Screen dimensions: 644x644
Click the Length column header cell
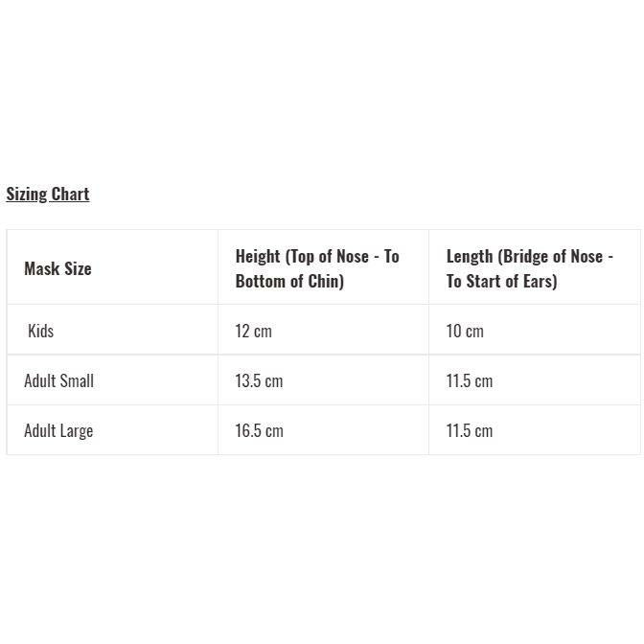pos(530,268)
